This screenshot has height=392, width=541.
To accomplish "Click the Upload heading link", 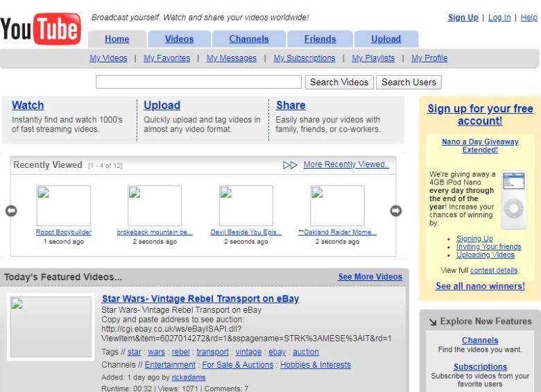I will click(162, 105).
